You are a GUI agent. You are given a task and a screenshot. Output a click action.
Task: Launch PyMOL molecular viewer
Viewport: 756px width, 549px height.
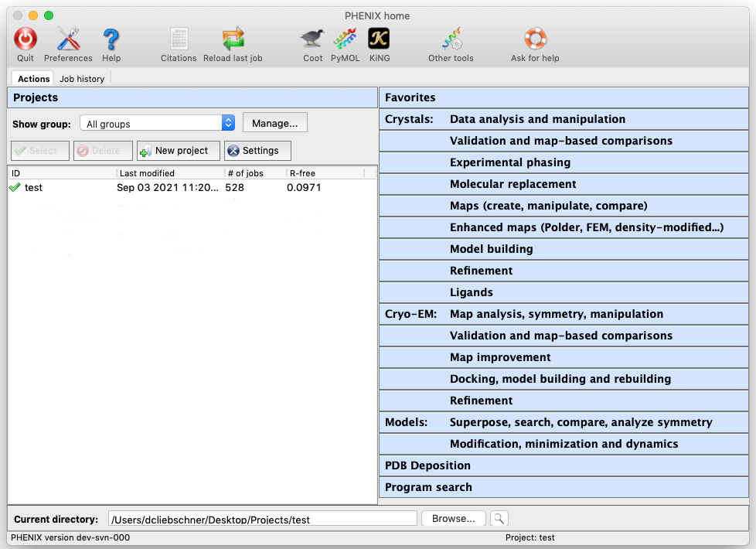click(x=345, y=39)
